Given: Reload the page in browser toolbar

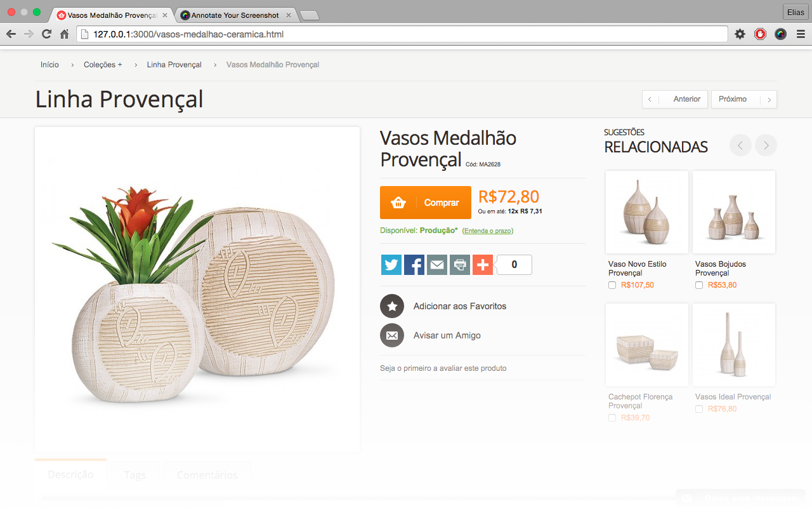Looking at the screenshot, I should [46, 34].
